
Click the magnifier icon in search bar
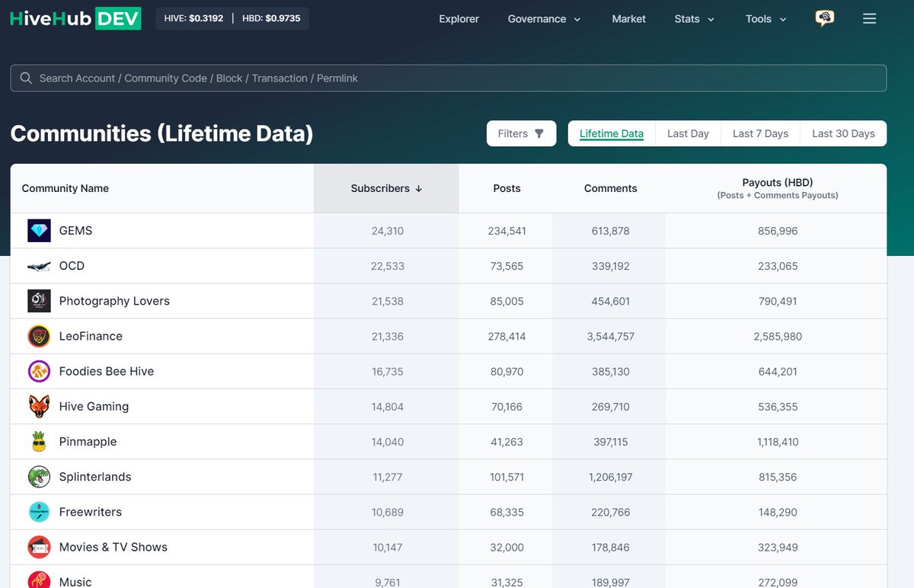click(x=26, y=78)
